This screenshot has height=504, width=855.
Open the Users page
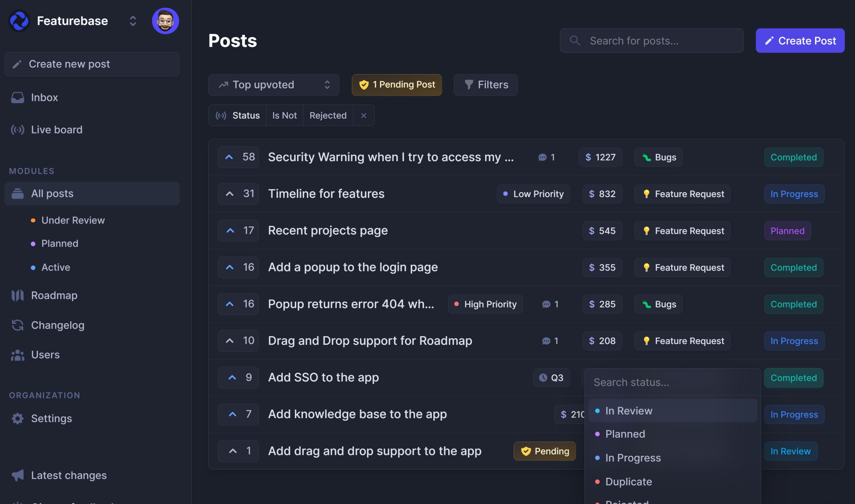[35, 355]
